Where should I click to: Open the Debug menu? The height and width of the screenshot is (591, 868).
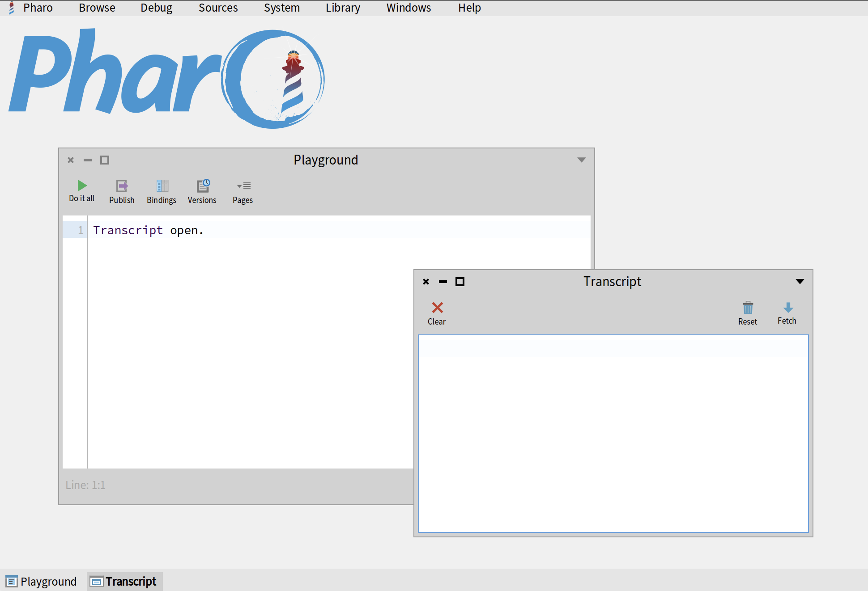(x=156, y=8)
